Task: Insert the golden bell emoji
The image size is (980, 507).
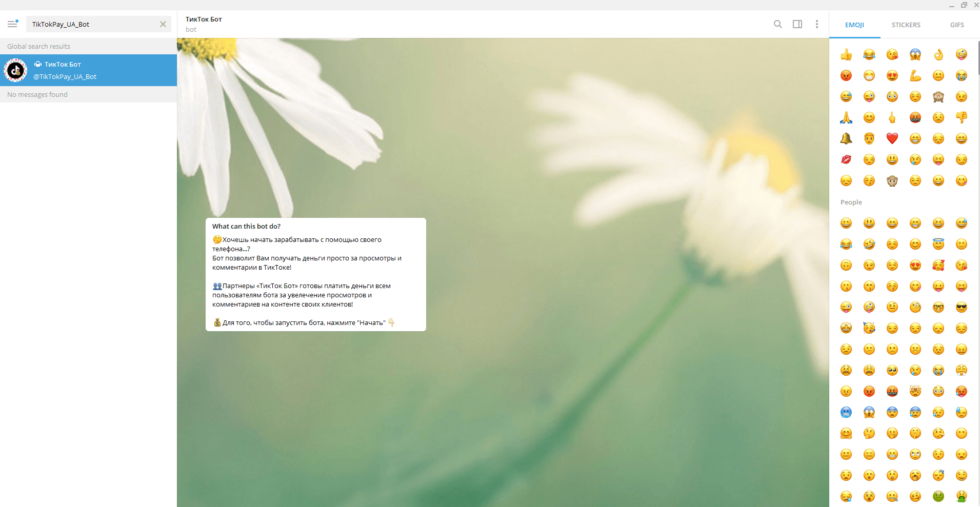Action: [846, 138]
